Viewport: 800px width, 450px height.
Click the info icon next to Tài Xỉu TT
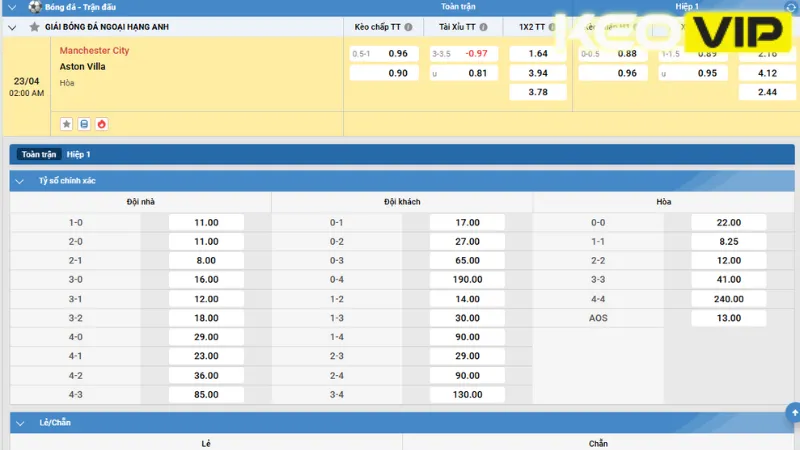click(x=483, y=27)
